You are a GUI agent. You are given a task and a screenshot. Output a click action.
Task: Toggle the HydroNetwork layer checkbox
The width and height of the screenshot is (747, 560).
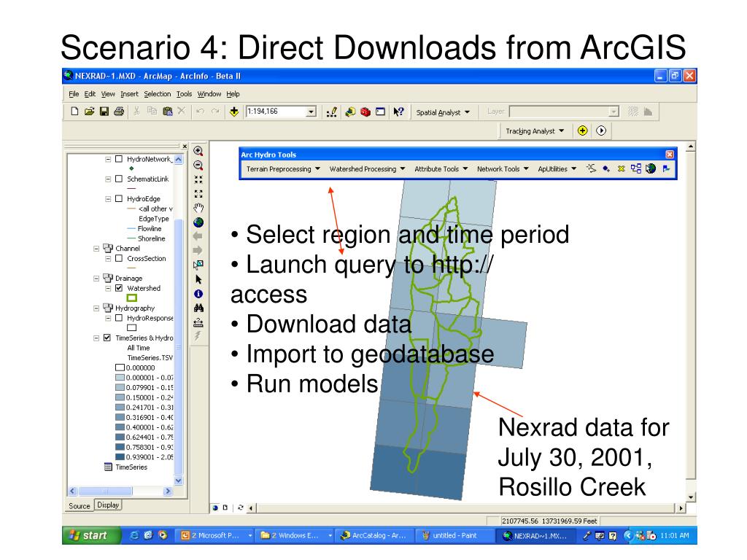(119, 159)
